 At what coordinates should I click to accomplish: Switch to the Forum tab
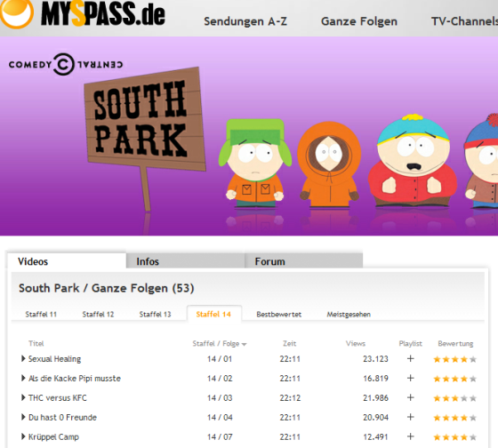pyautogui.click(x=303, y=261)
